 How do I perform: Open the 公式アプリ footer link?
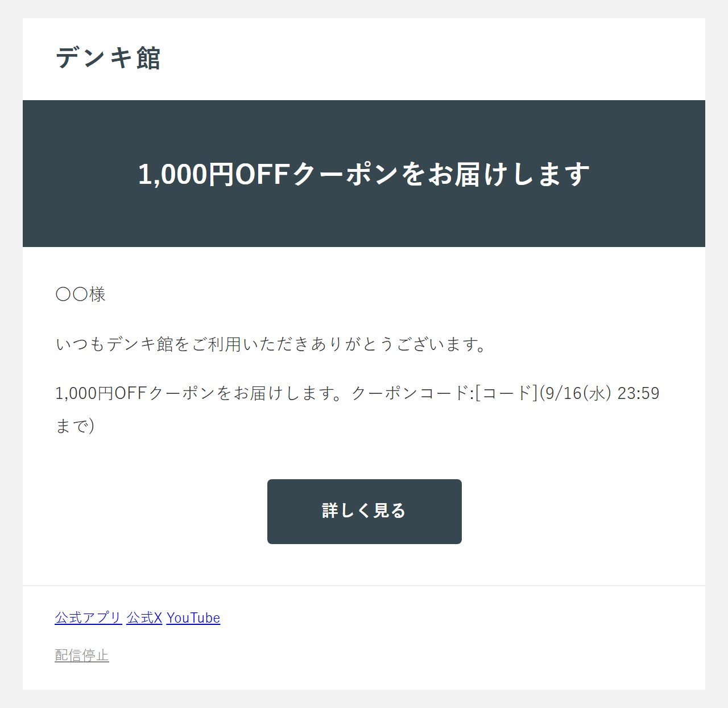pos(88,618)
